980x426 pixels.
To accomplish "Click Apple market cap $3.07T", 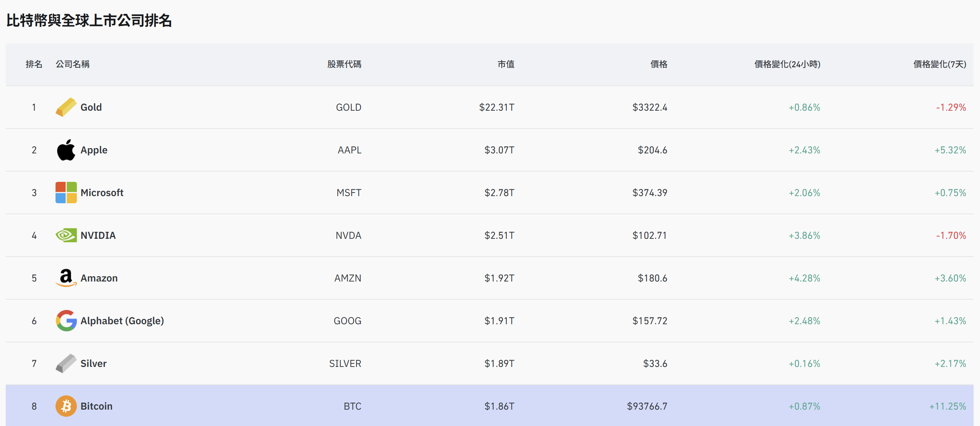I will [499, 150].
